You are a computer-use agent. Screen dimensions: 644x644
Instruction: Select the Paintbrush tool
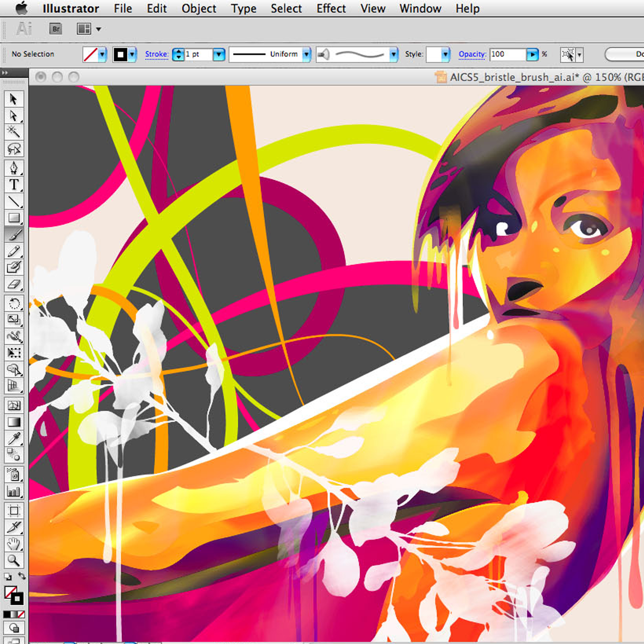[14, 235]
